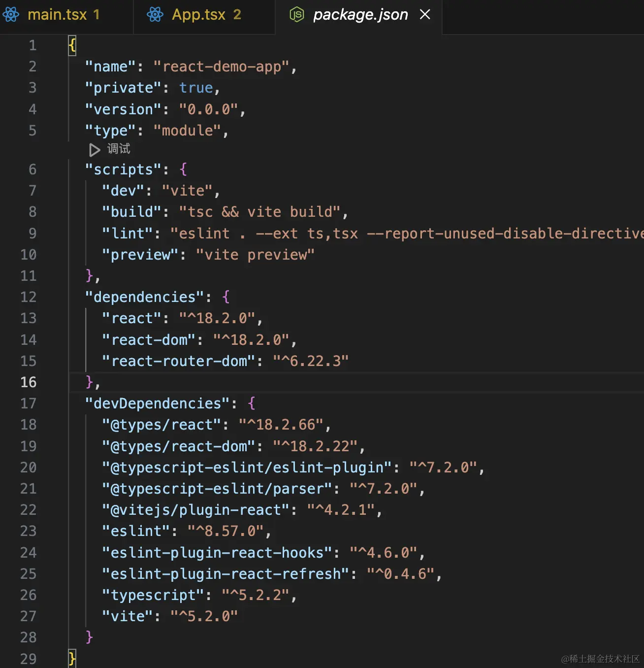
Task: Select the "0.0.0" version value
Action: (209, 109)
